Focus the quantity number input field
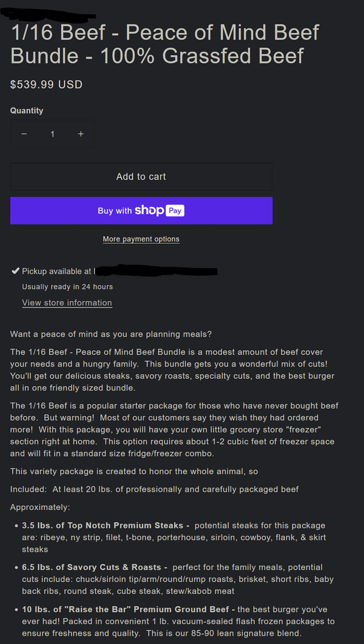The height and width of the screenshot is (644, 364). (52, 134)
